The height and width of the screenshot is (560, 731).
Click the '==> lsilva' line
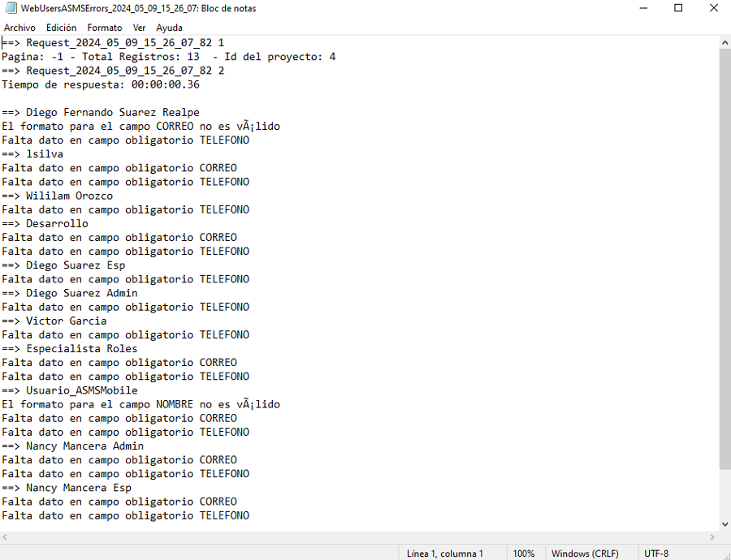coord(32,154)
